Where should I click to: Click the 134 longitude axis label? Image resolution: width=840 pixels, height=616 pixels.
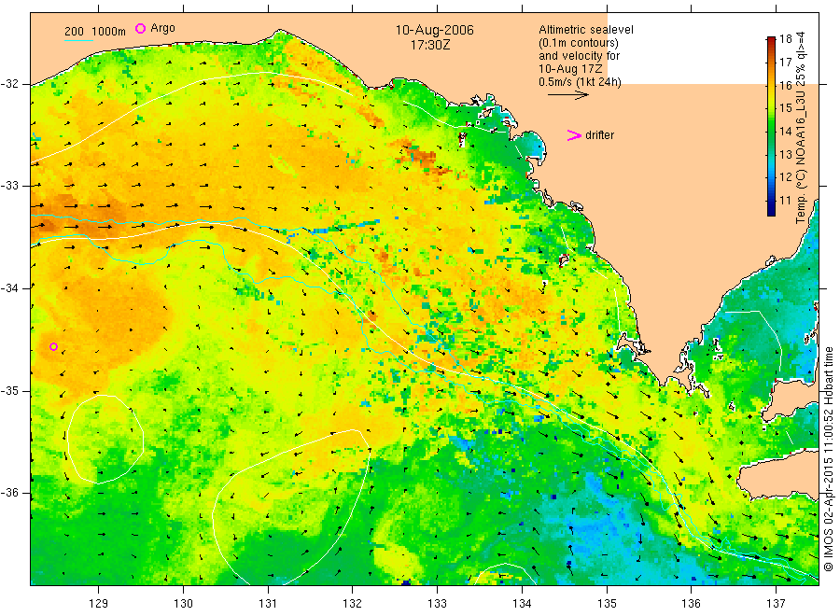(x=522, y=604)
